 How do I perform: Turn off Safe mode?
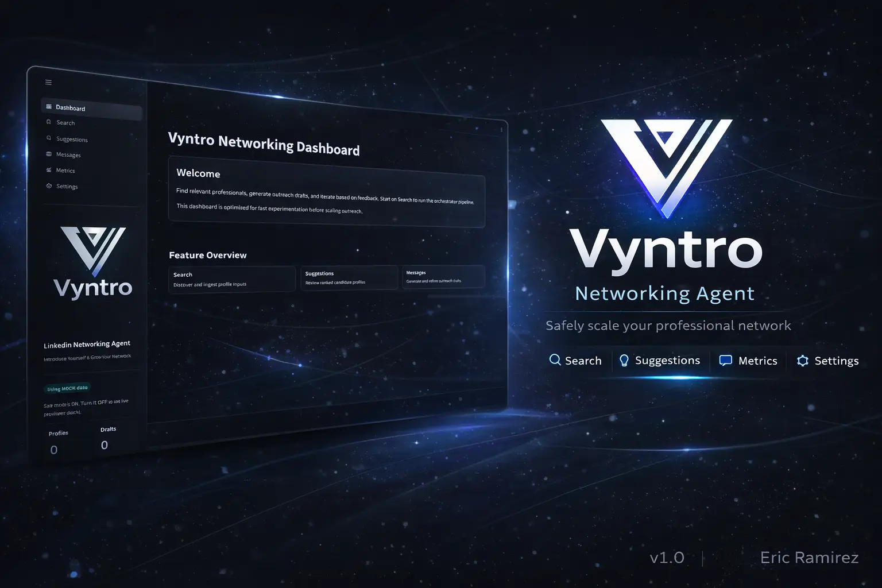tap(86, 405)
